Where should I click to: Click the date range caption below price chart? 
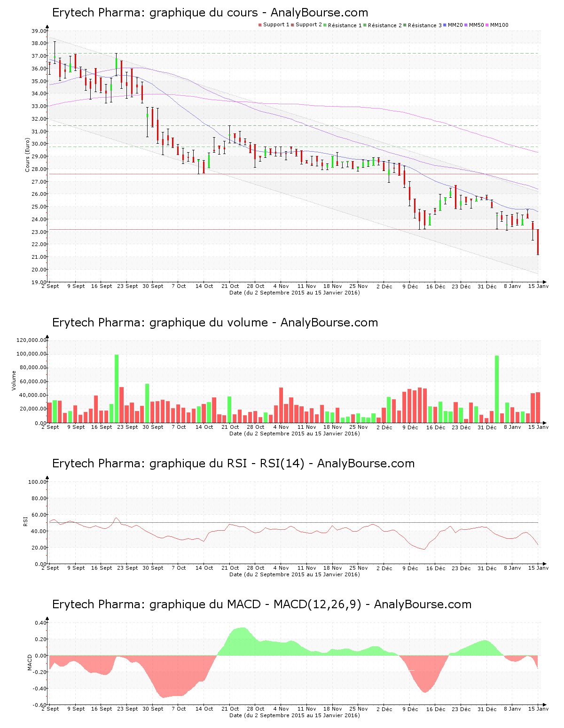pos(295,293)
